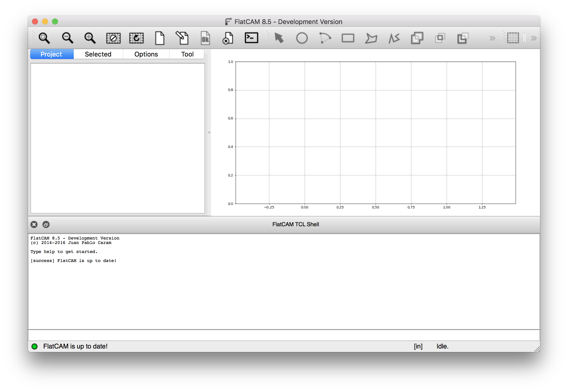Open the Edit Geometry pencil icon
The width and height of the screenshot is (568, 392).
click(182, 38)
